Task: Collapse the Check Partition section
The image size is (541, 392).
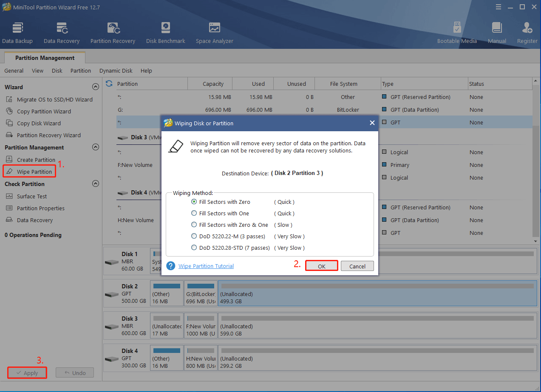Action: click(96, 183)
